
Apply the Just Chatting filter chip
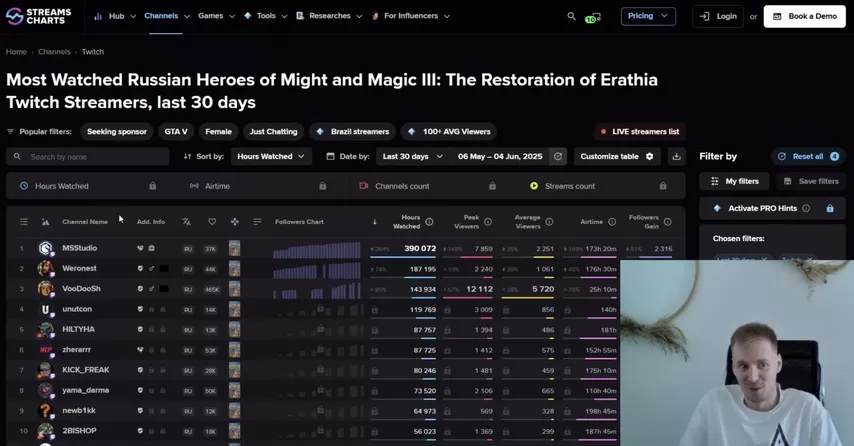[273, 131]
